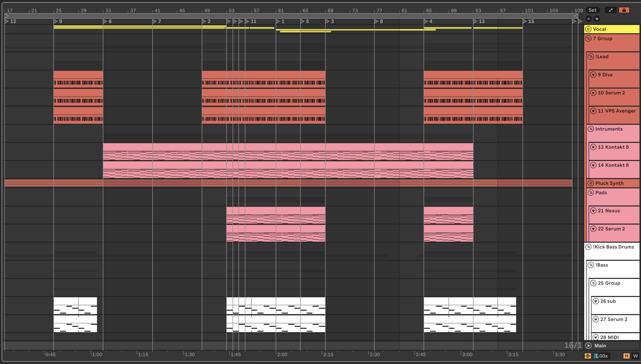Jump to next locator arrow
Viewport: 641px width, 364px height.
(597, 19)
